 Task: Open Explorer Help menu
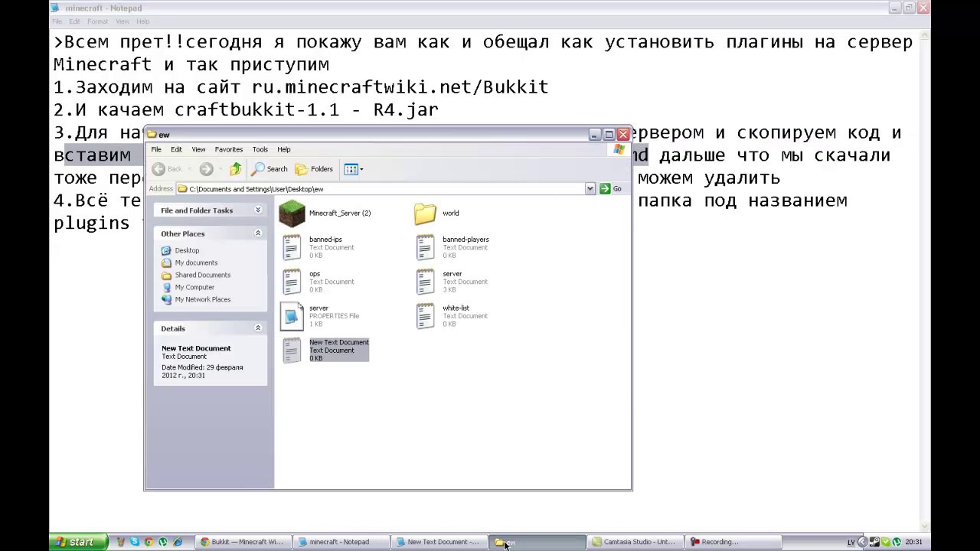tap(284, 149)
